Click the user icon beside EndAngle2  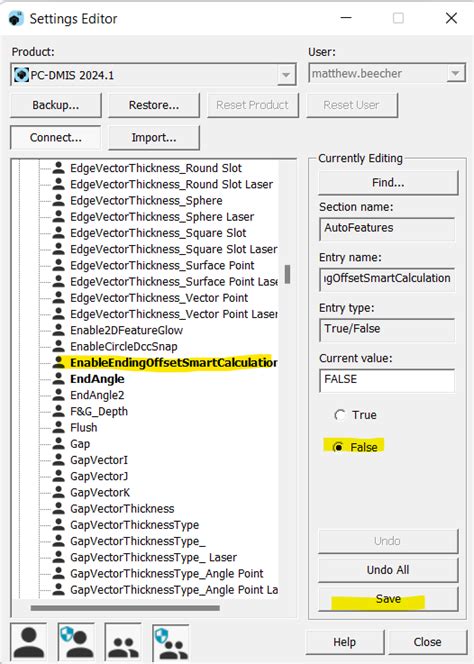pos(58,395)
